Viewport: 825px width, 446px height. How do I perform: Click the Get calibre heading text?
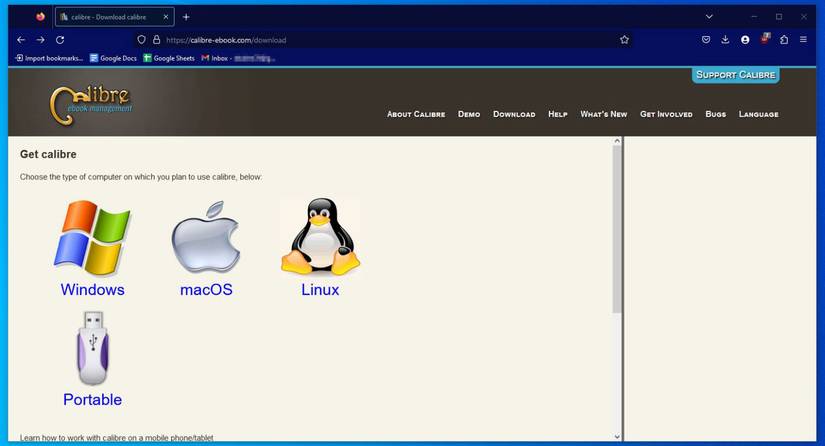[x=48, y=154]
